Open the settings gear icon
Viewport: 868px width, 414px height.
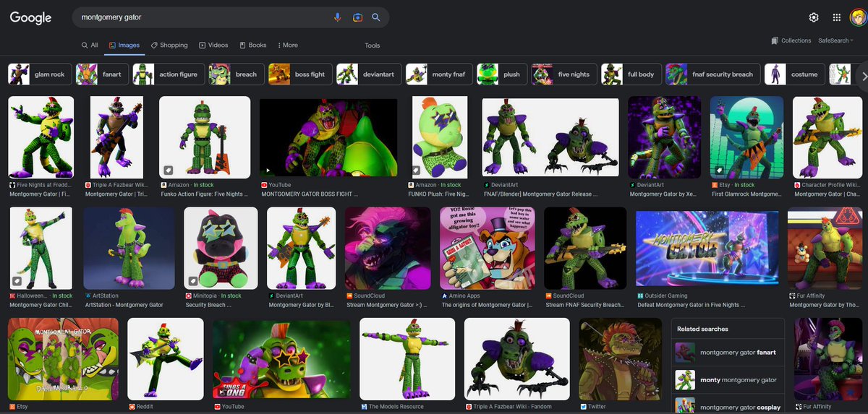(x=814, y=17)
